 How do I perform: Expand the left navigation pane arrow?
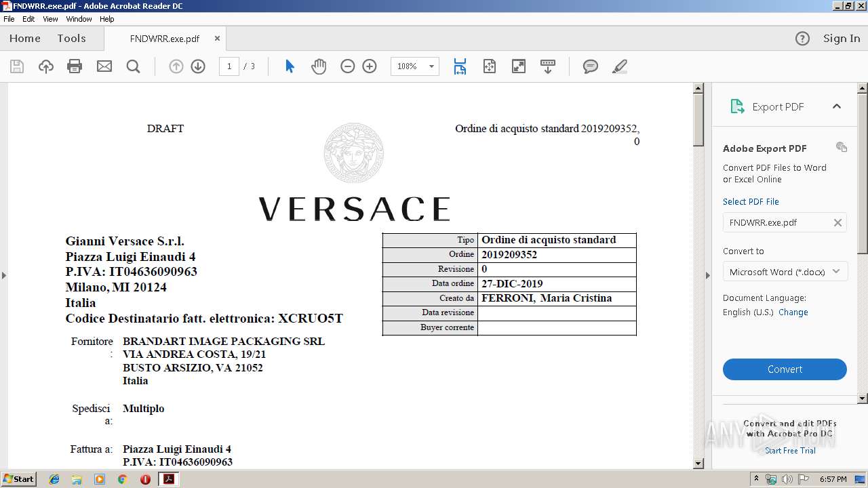(x=3, y=275)
